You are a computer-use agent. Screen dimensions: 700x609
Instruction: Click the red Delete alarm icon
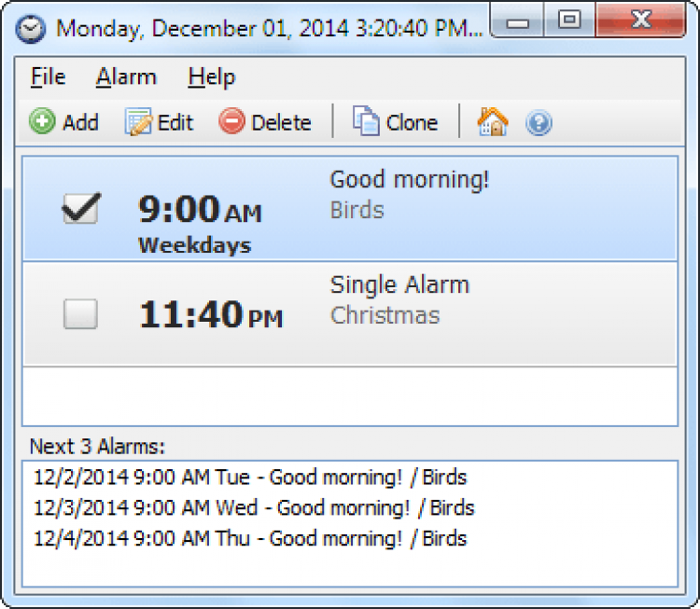tap(231, 122)
